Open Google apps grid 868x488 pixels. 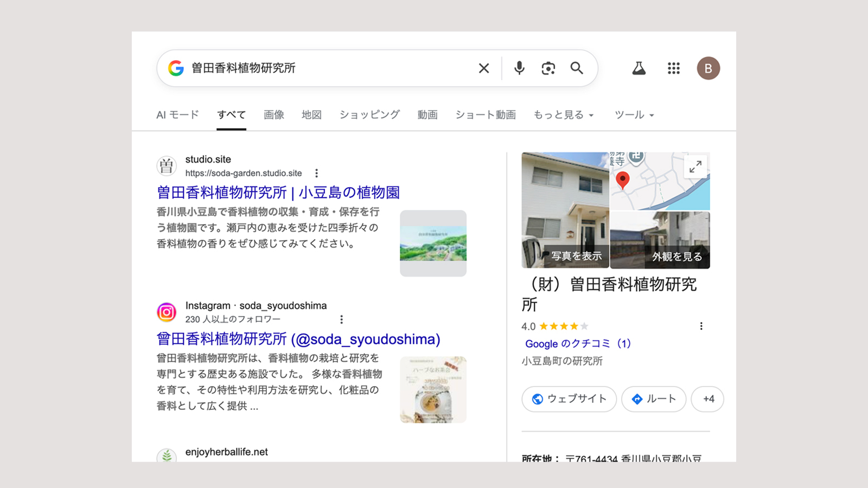(x=674, y=68)
